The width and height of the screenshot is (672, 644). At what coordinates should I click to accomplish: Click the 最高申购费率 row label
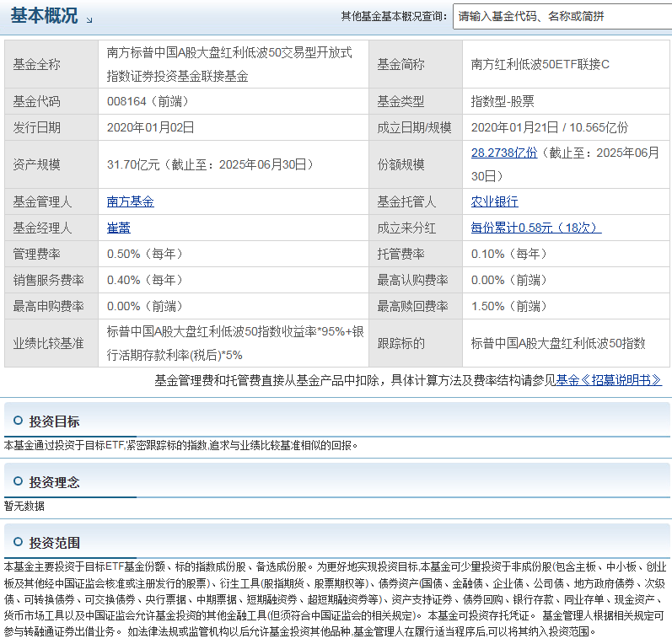48,306
